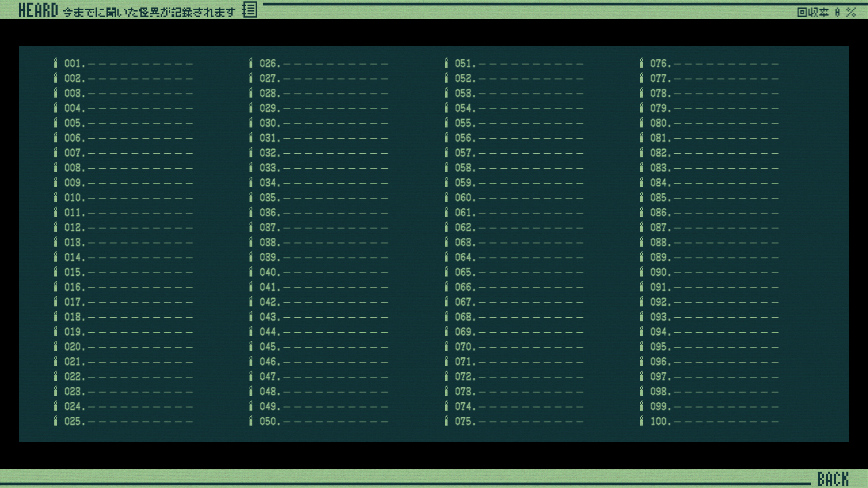Select entry 047 in the list

[x=319, y=377]
